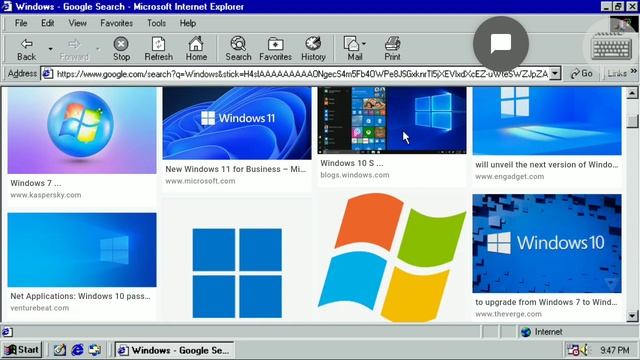Open the New Windows 11 for Business link

pyautogui.click(x=236, y=169)
